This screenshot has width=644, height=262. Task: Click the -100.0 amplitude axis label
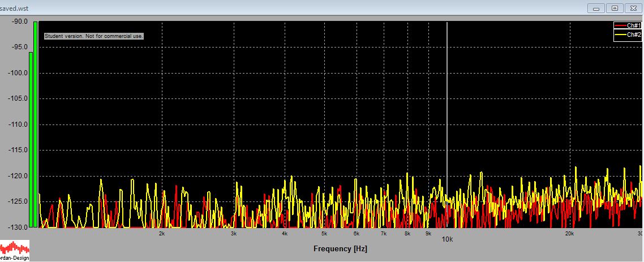coord(17,73)
